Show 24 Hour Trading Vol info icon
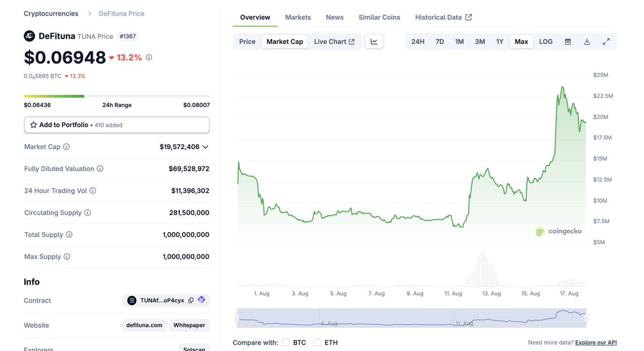 [x=93, y=191]
